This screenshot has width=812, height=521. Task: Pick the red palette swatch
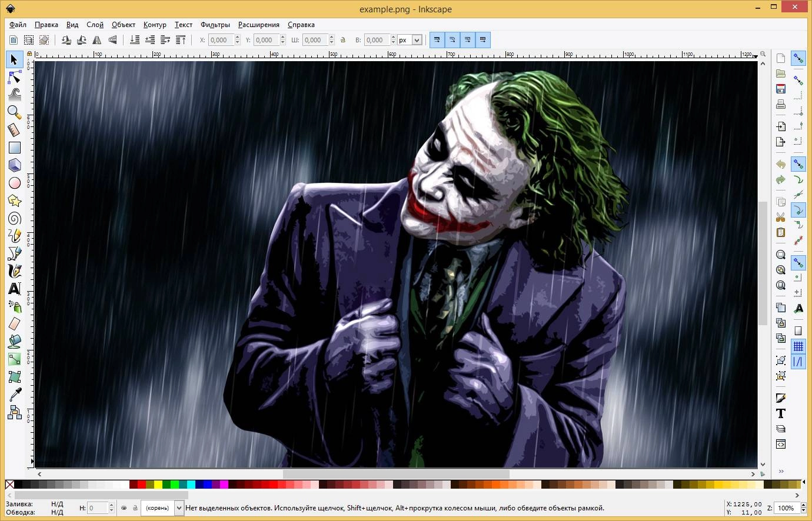[142, 485]
